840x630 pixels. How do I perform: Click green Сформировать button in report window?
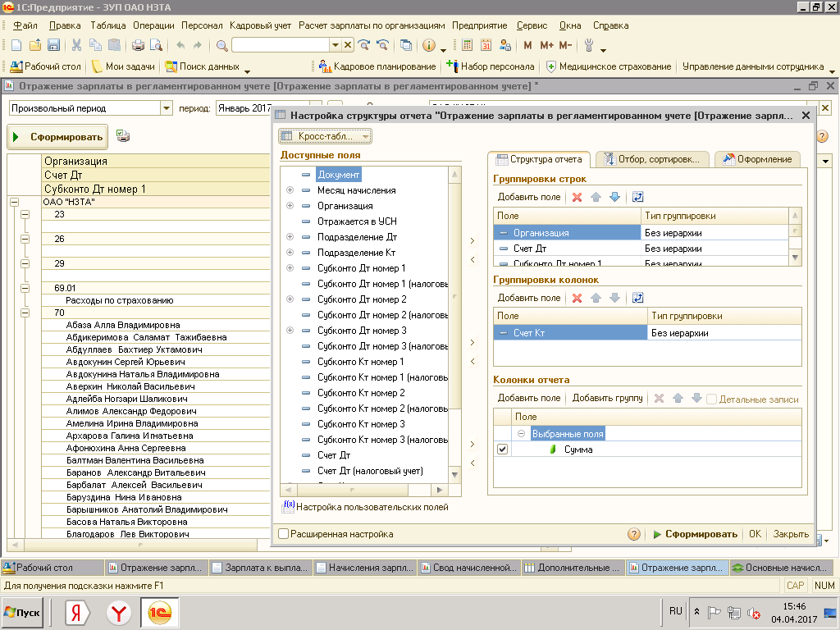point(58,137)
